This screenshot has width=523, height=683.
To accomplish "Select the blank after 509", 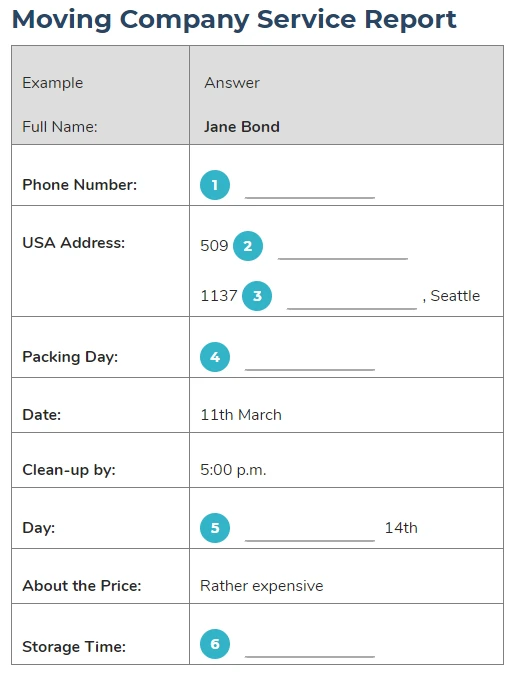I will pyautogui.click(x=343, y=253).
